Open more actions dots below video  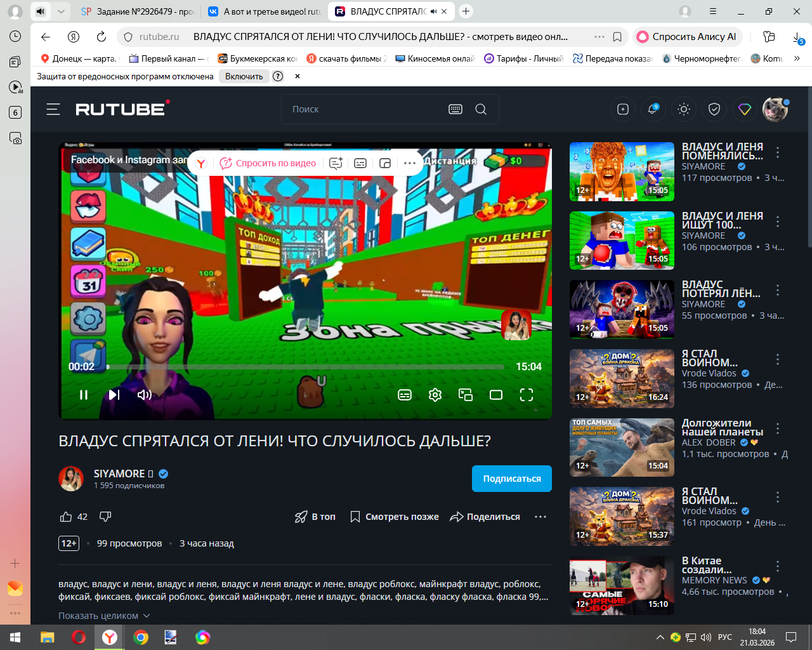[540, 517]
